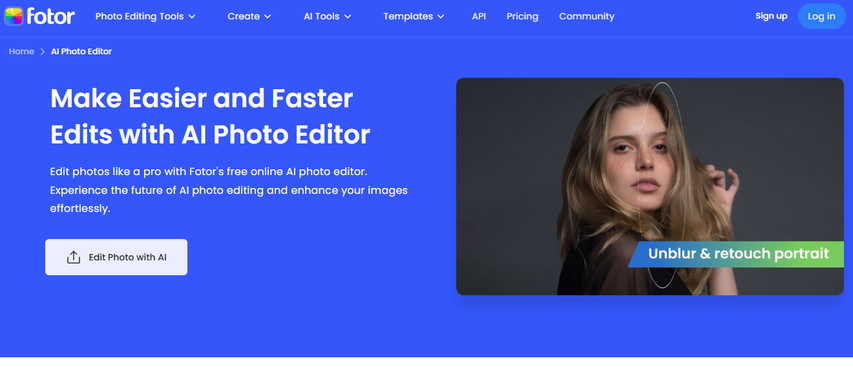Click the Sign up link
853x367 pixels.
(771, 16)
